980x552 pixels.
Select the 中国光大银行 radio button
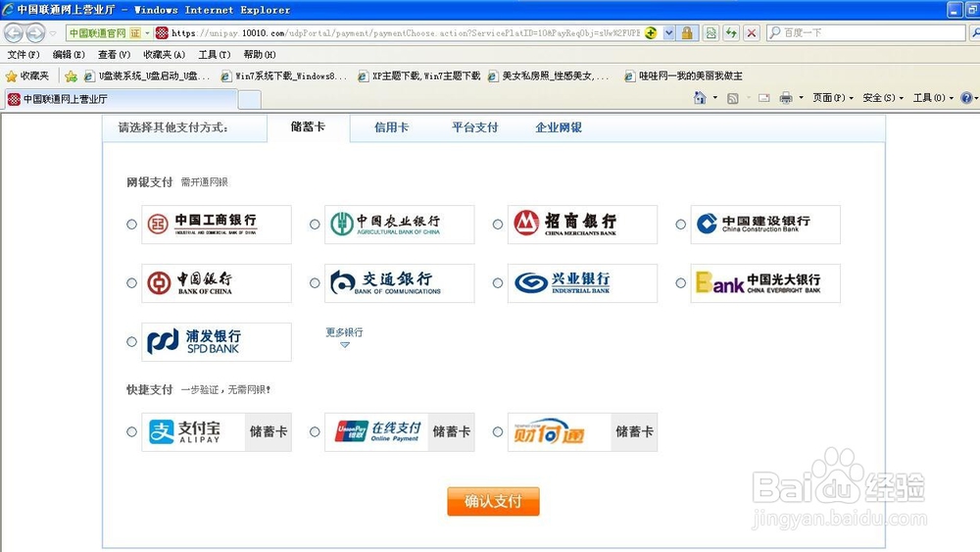click(681, 282)
